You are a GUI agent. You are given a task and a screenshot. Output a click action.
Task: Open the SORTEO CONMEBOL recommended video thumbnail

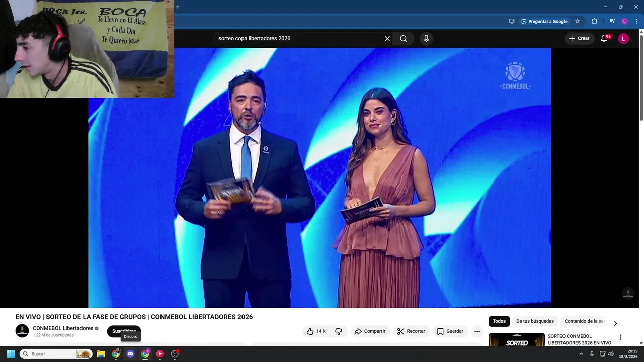(x=517, y=339)
